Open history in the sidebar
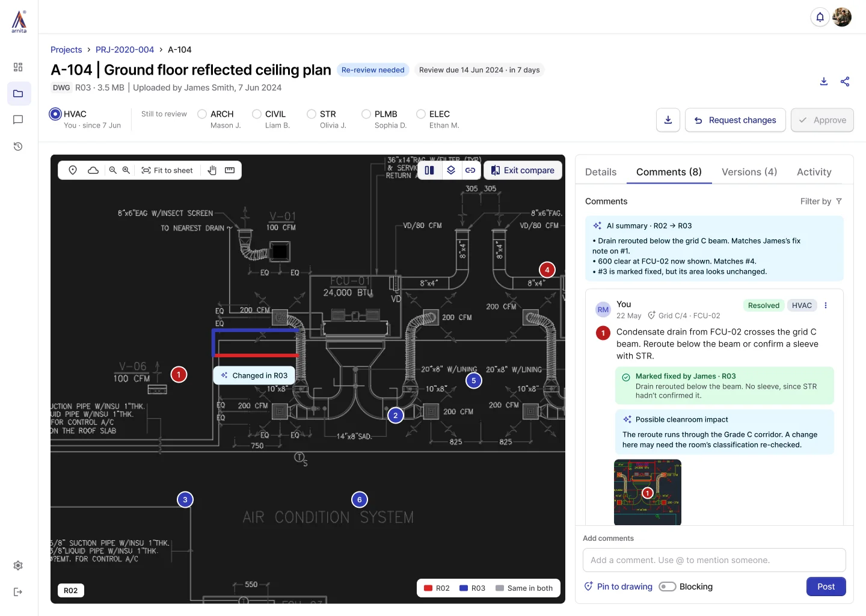Screen dimensions: 866x616 [x=18, y=146]
